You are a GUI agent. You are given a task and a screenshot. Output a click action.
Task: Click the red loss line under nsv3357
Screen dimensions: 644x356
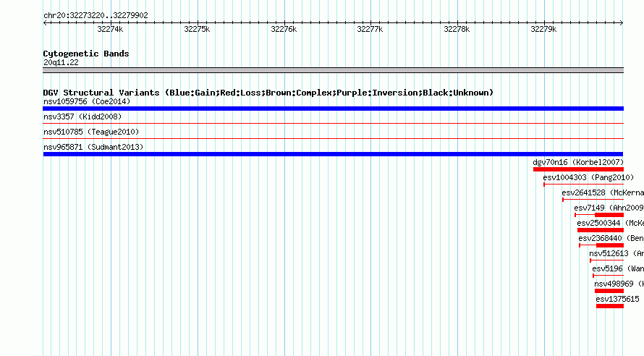(x=333, y=123)
